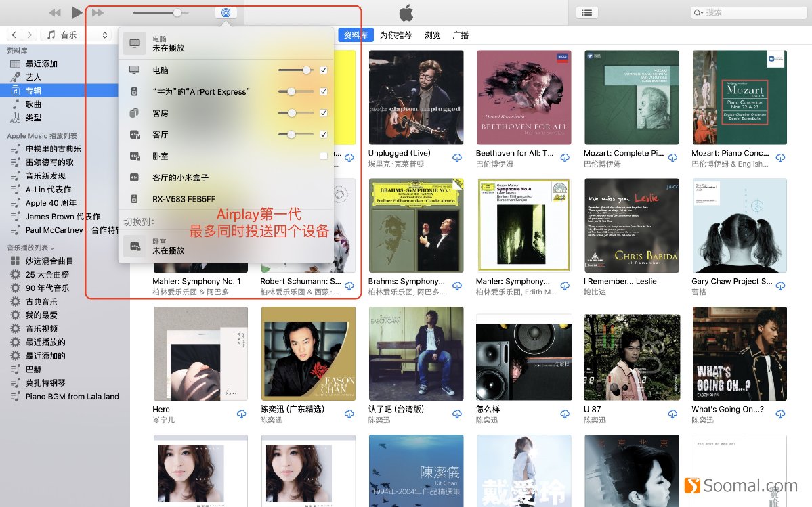The image size is (812, 507).
Task: Click the list view icon near the search bar
Action: pyautogui.click(x=586, y=12)
